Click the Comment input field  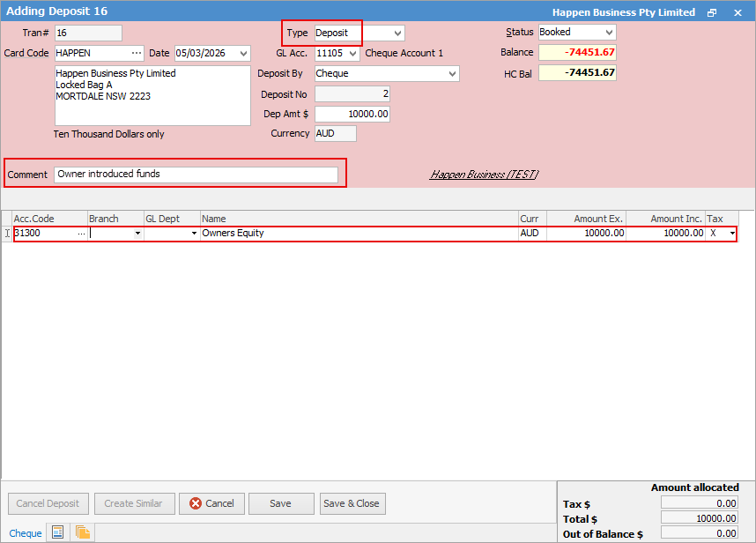pos(196,174)
